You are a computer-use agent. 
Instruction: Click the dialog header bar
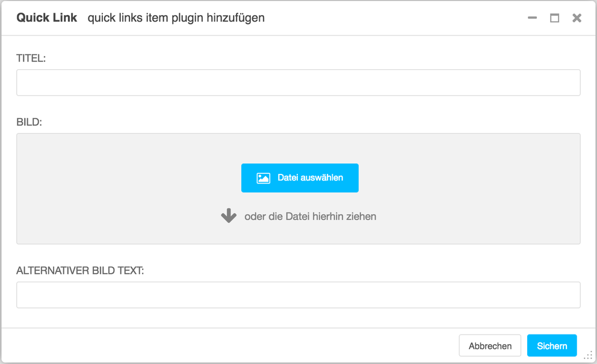[361, 17]
